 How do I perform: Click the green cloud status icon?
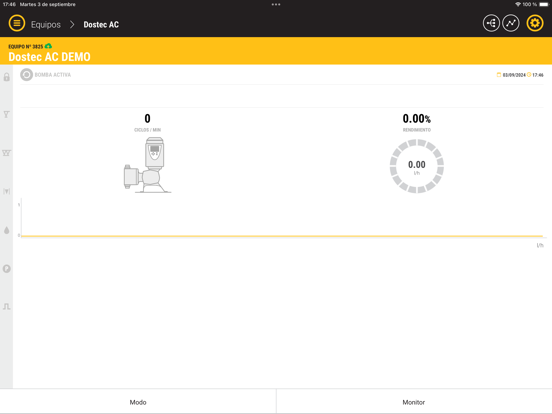[x=48, y=46]
